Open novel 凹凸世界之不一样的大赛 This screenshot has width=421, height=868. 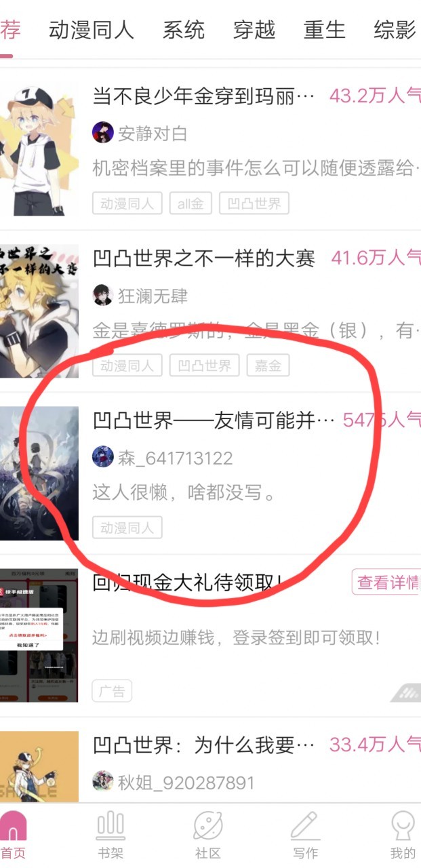[204, 258]
